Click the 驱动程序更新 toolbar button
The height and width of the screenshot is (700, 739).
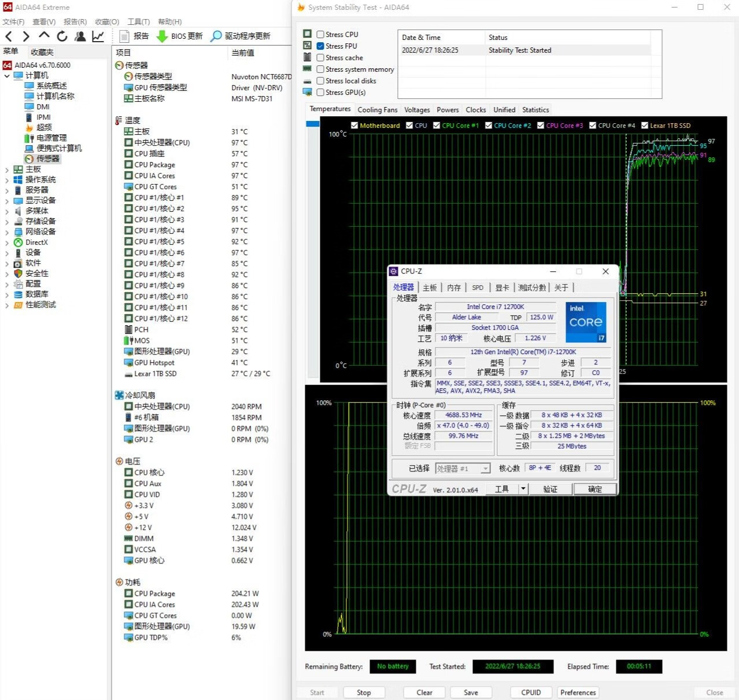pyautogui.click(x=240, y=36)
